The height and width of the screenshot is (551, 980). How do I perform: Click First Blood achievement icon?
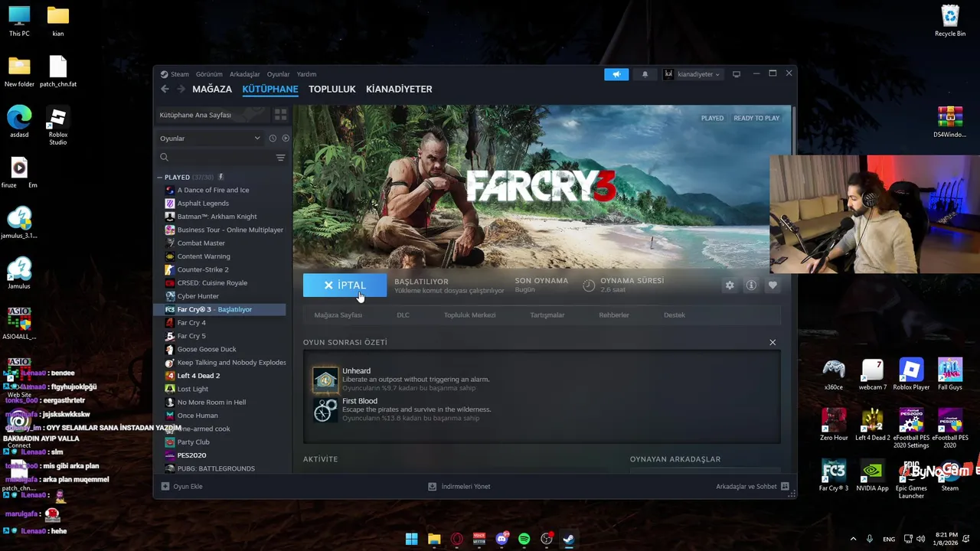(325, 409)
